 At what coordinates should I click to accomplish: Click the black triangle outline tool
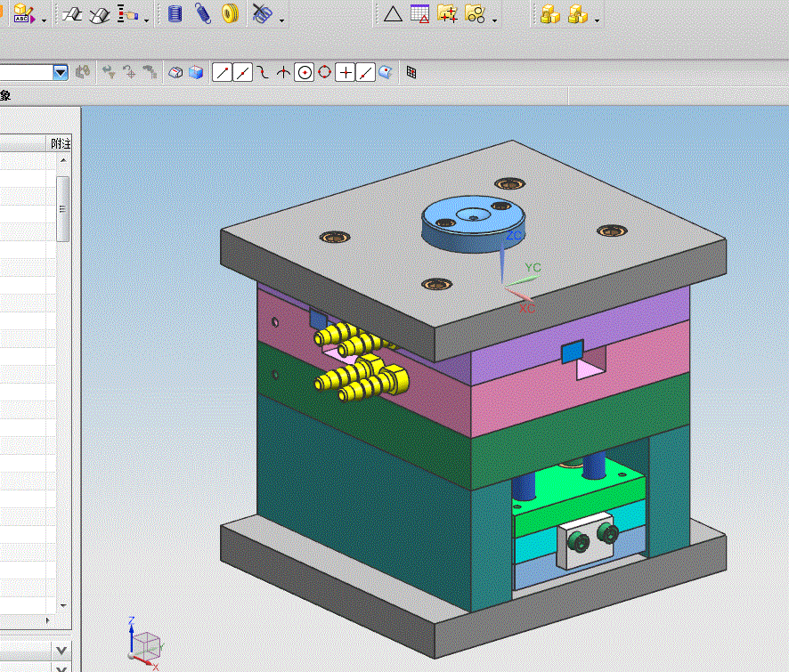coord(393,13)
